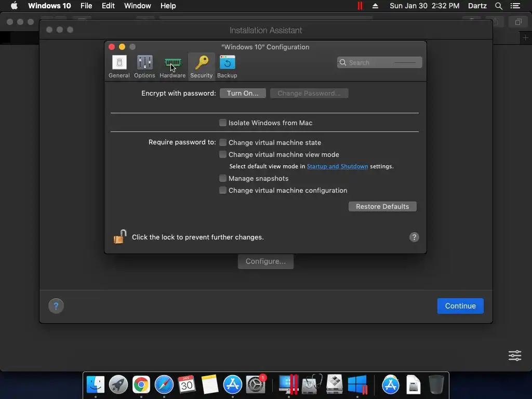Click the sliders settings icon at bottom right
The width and height of the screenshot is (532, 399).
click(x=515, y=355)
